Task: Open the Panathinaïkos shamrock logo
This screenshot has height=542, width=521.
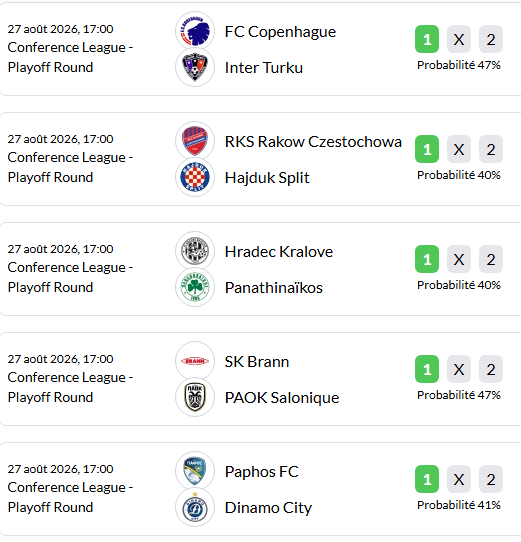Action: (x=195, y=287)
